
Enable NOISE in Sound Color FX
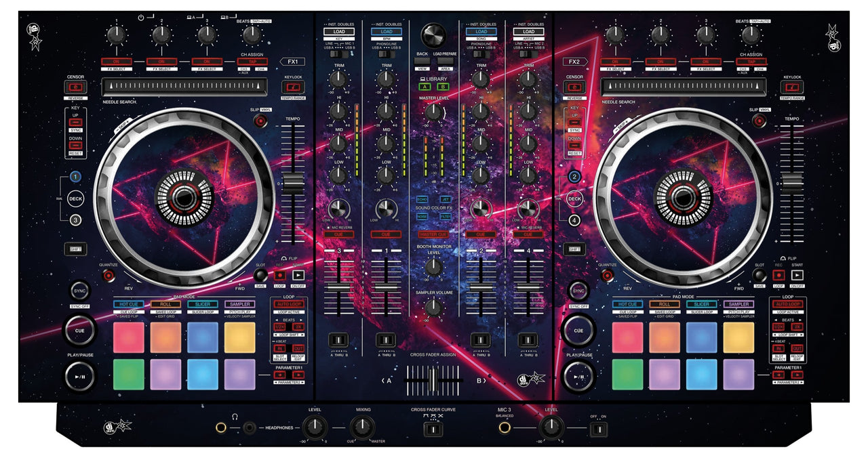click(x=422, y=216)
